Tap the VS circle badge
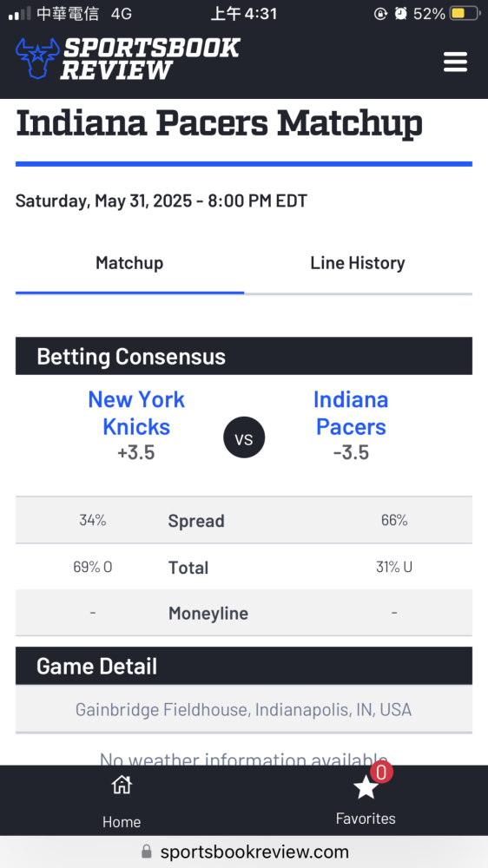 point(244,437)
